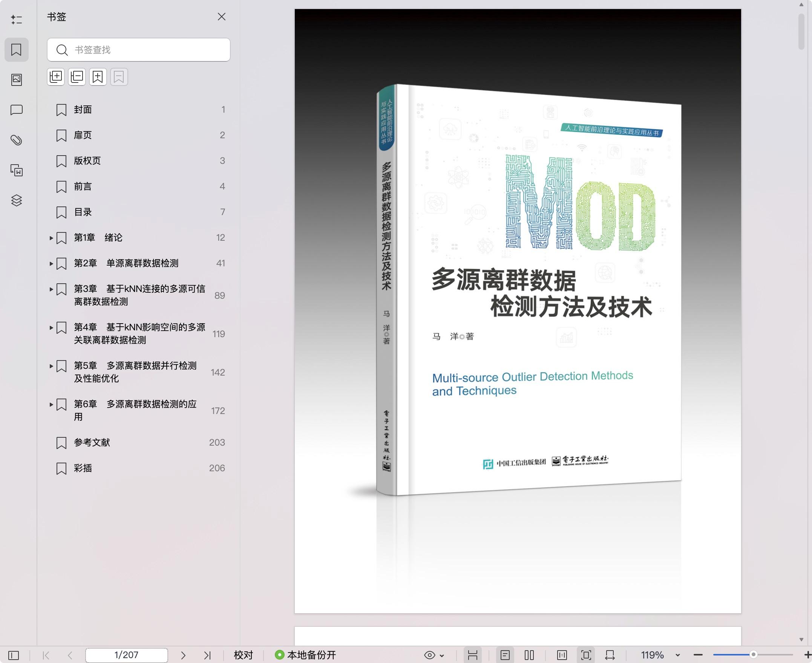Open the 第1章 绪论 chapter
Image resolution: width=812 pixels, height=663 pixels.
(x=98, y=238)
